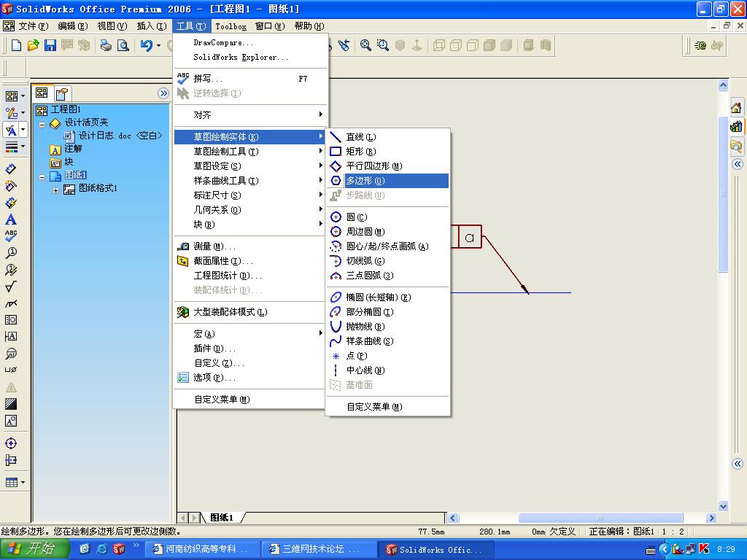Viewport: 747px width, 560px height.
Task: Click the surface finish symbol icon
Action: (10, 287)
